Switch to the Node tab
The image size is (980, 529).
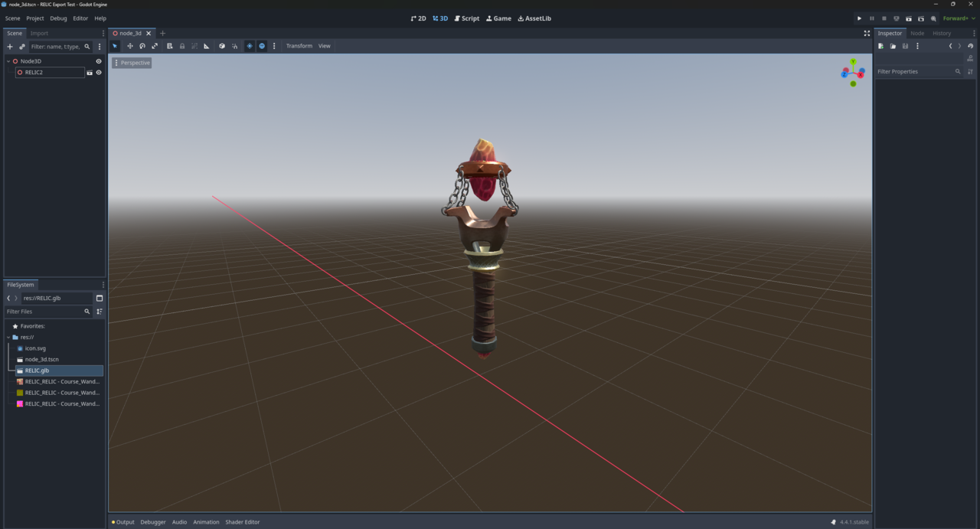coord(916,33)
